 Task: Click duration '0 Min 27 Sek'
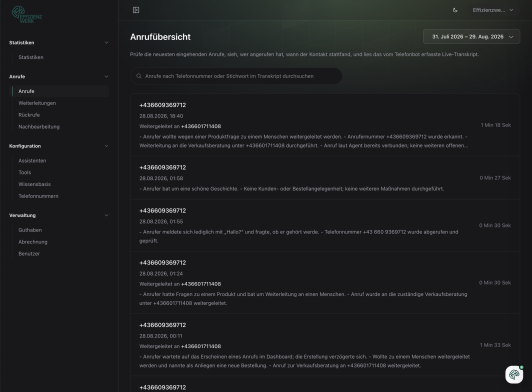coord(495,178)
